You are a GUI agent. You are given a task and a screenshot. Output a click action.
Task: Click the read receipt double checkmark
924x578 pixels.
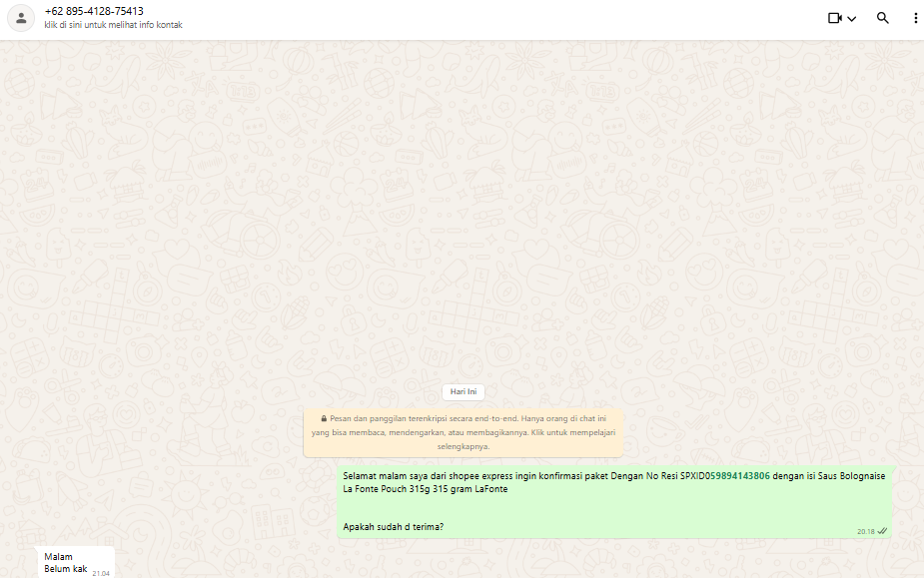click(x=882, y=531)
